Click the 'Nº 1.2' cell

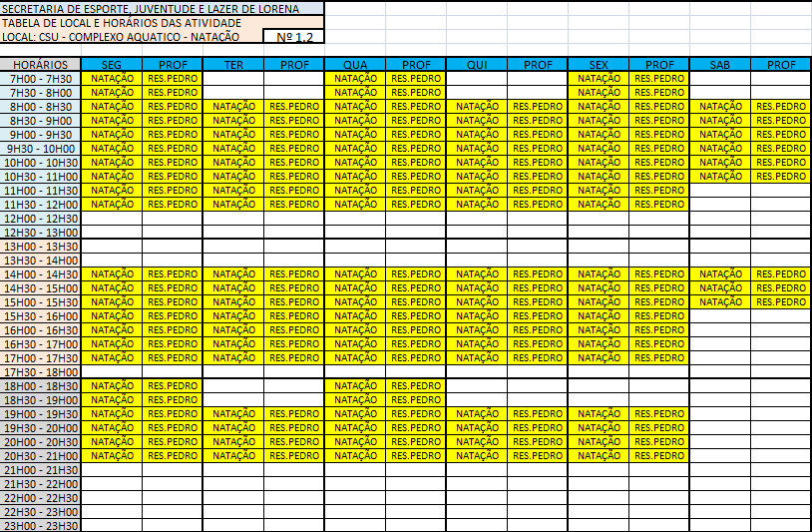[294, 36]
